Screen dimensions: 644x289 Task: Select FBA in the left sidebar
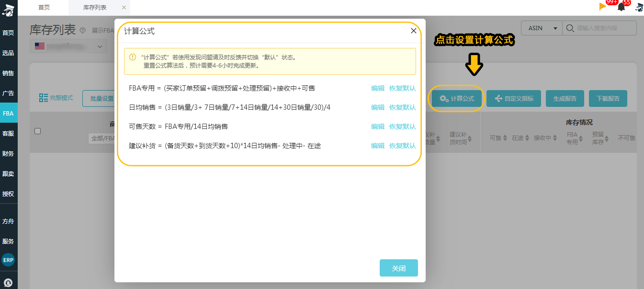pos(9,114)
